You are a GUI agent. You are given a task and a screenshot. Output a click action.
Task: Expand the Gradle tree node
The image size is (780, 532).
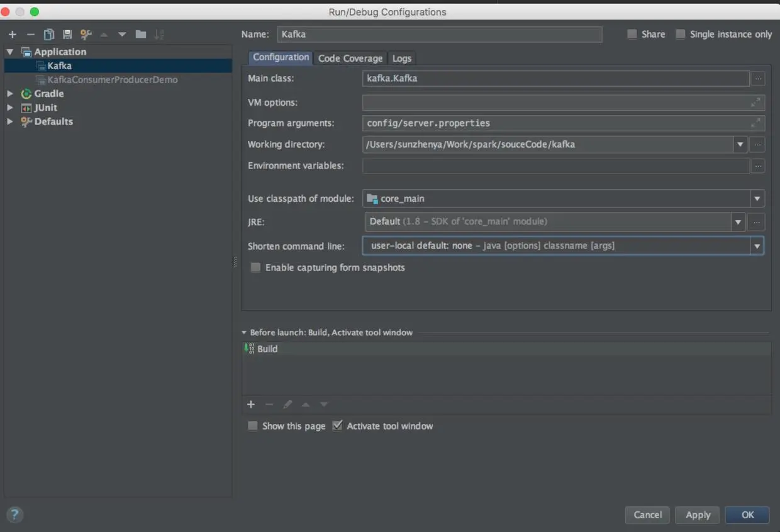10,94
